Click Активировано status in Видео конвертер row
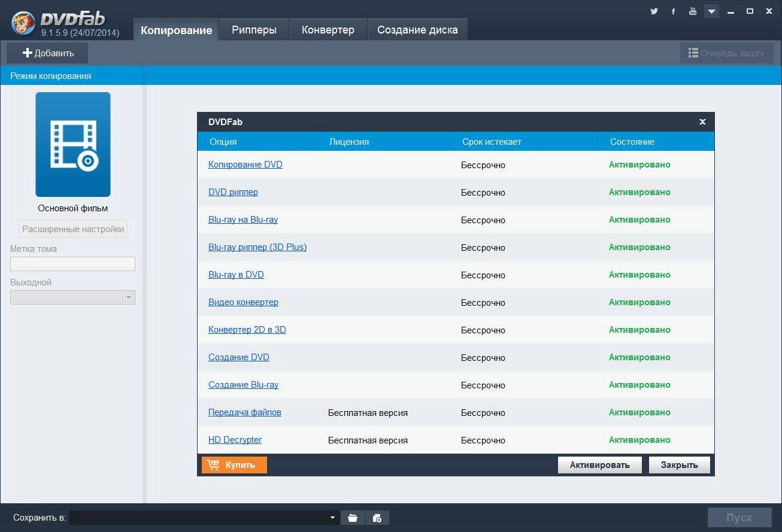Image resolution: width=782 pixels, height=532 pixels. pyautogui.click(x=639, y=302)
